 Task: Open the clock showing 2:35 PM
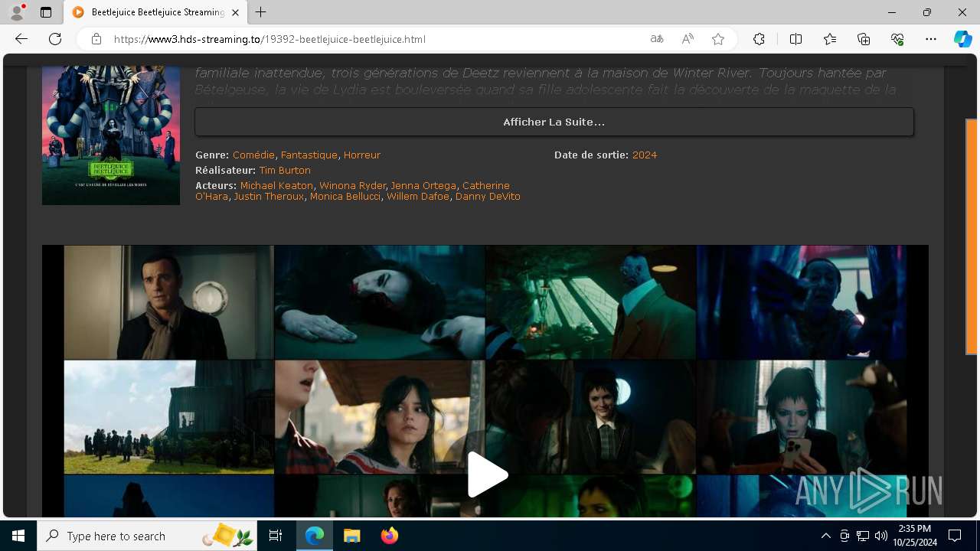click(x=914, y=536)
